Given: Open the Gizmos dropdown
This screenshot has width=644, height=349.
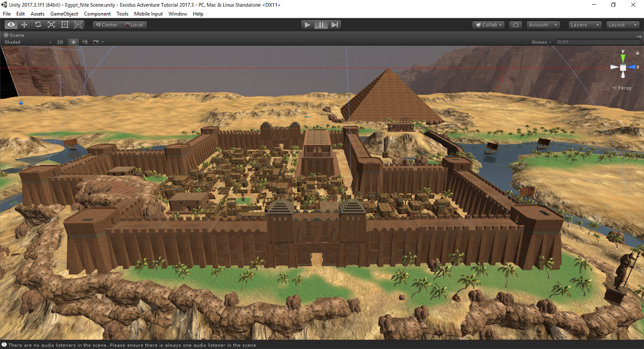Looking at the screenshot, I should coord(541,42).
